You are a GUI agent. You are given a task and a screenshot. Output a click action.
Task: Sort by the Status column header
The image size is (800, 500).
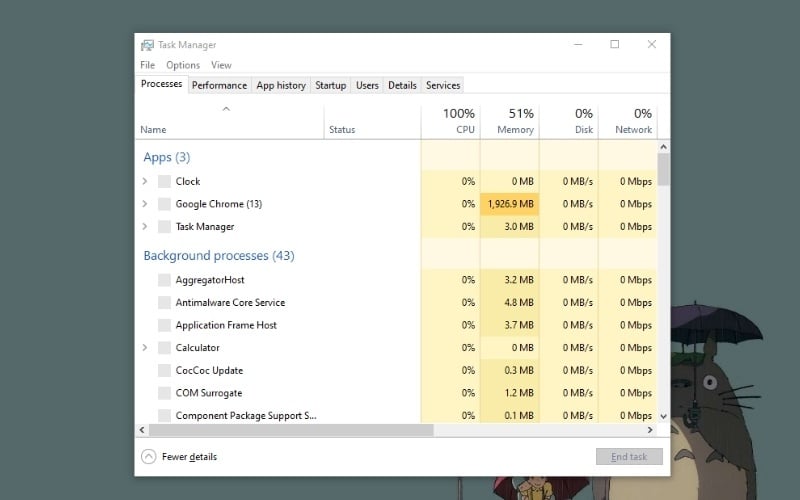372,122
